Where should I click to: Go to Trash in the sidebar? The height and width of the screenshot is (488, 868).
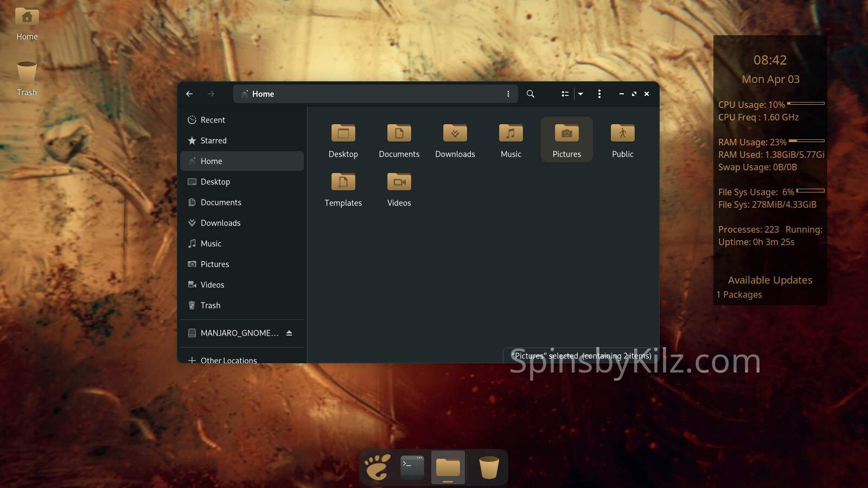(210, 305)
